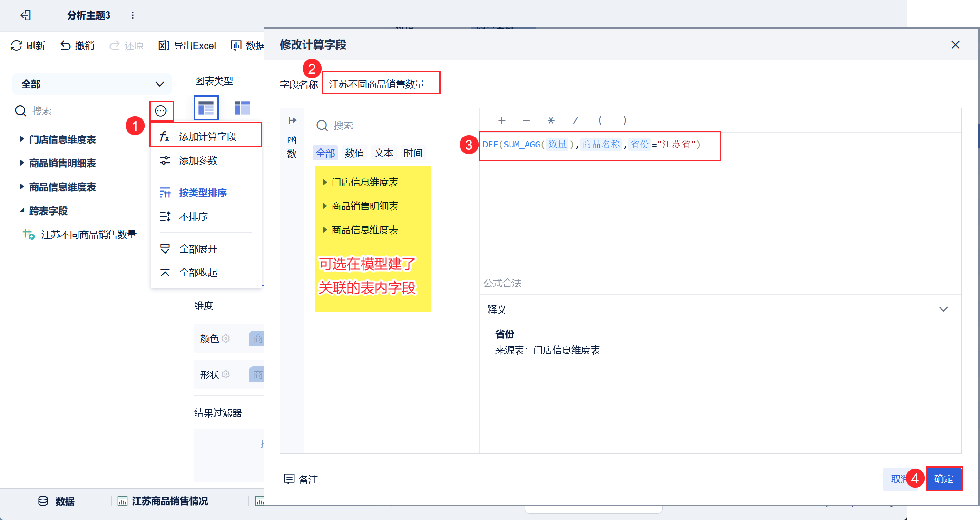Click the 备注 remark icon

tap(289, 479)
